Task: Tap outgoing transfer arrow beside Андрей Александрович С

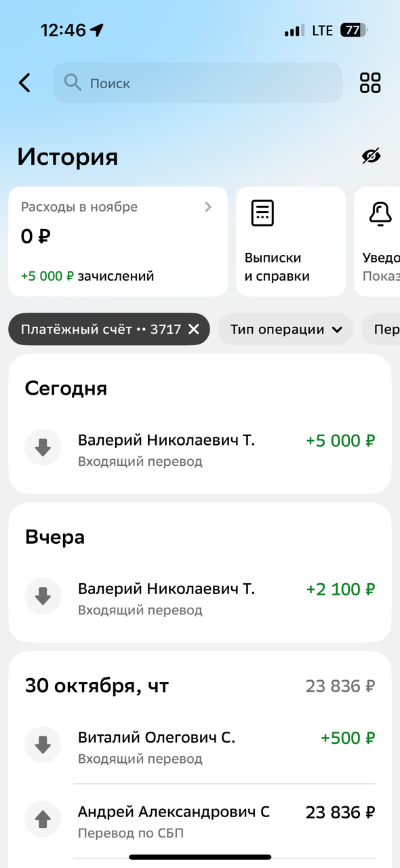Action: (43, 818)
